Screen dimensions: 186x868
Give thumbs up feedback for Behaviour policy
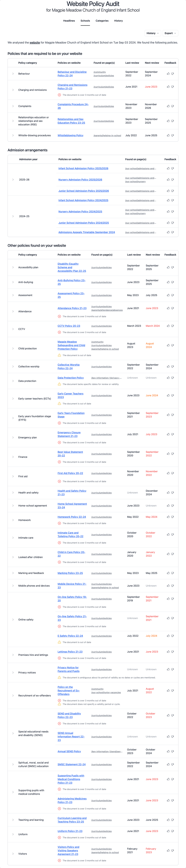pos(168,74)
